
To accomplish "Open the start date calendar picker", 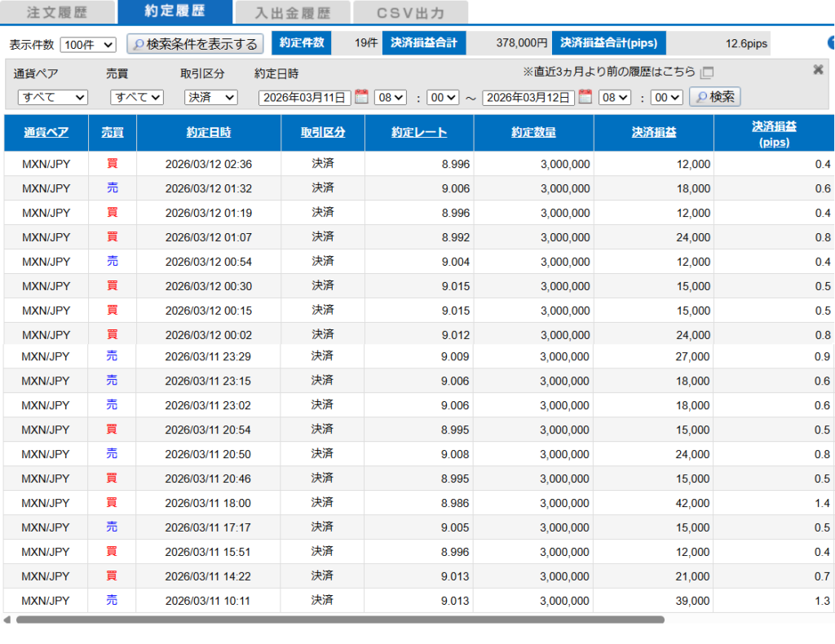I will (x=361, y=97).
